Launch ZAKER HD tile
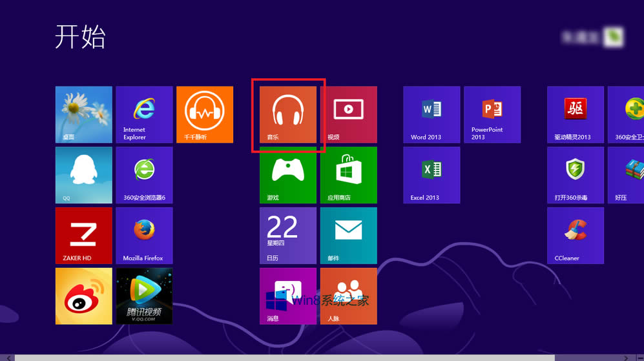 pos(83,235)
